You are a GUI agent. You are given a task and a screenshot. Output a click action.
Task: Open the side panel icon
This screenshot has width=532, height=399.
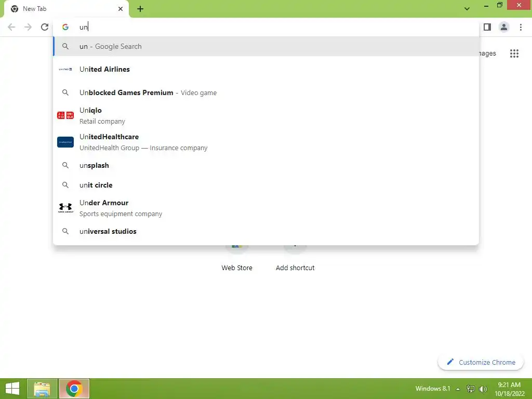[487, 27]
